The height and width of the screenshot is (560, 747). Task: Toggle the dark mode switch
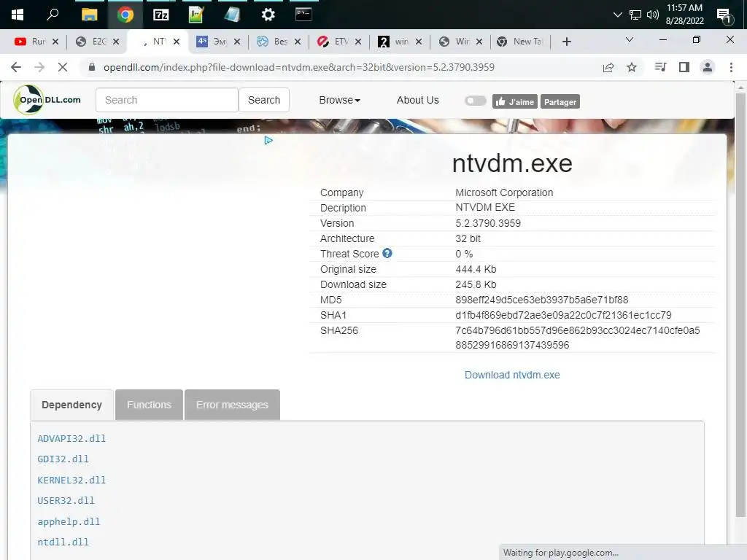point(475,101)
